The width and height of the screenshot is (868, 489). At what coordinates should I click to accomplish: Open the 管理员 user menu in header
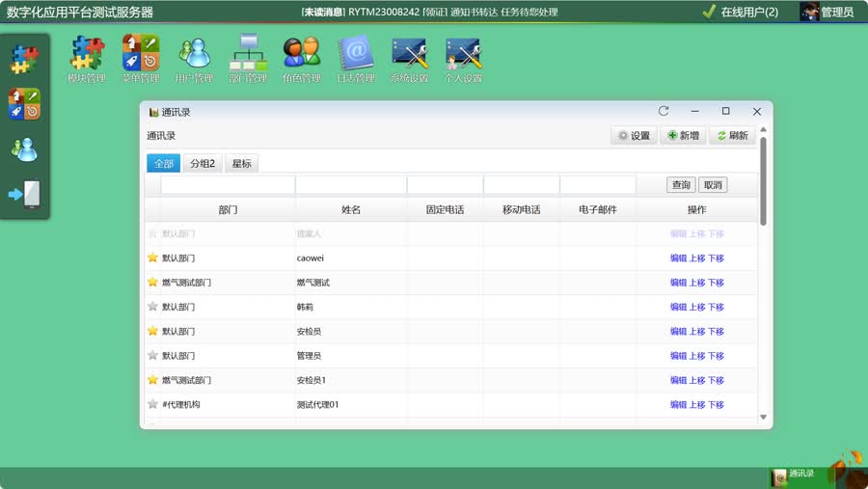828,12
